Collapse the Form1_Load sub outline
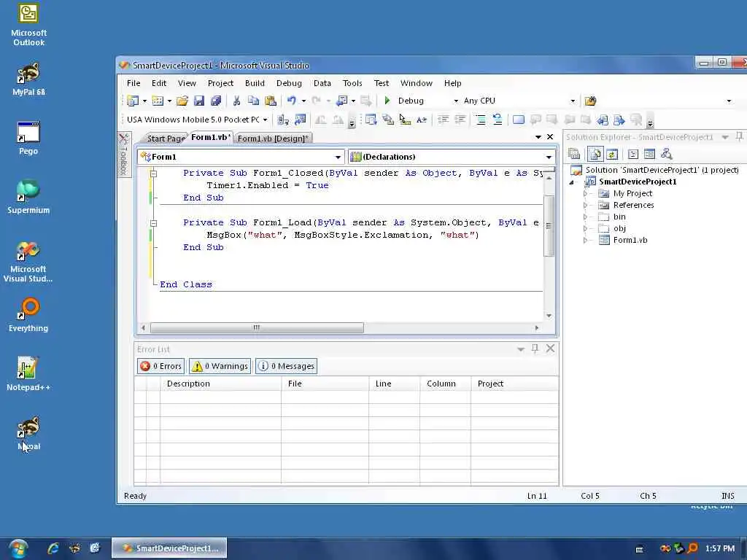Screen dimensions: 747x560 coord(153,223)
